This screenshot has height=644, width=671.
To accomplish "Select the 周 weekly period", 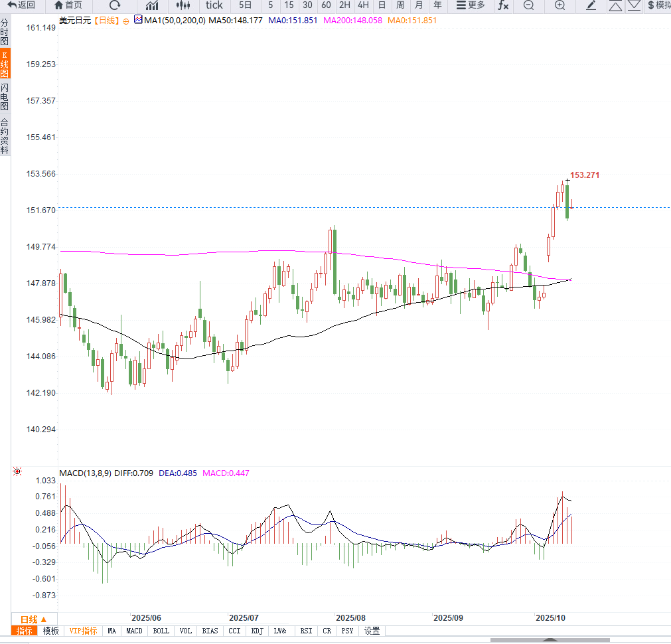I will [x=400, y=5].
